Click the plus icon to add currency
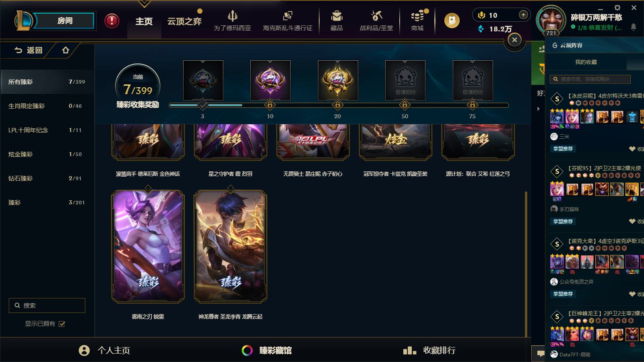 point(523,15)
